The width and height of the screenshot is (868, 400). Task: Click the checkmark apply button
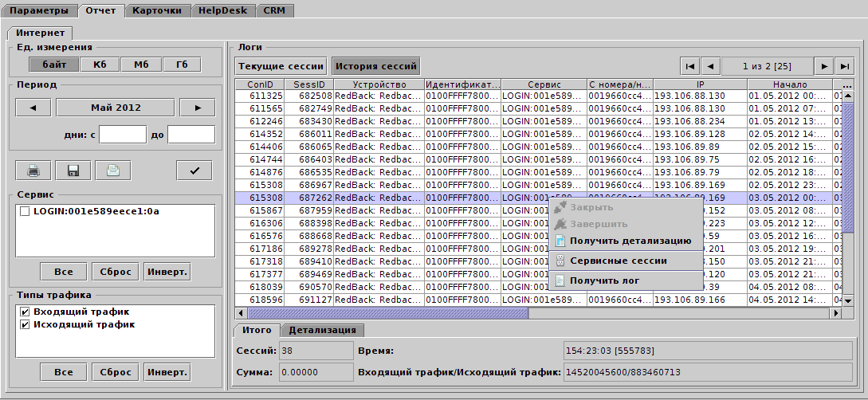coord(194,170)
